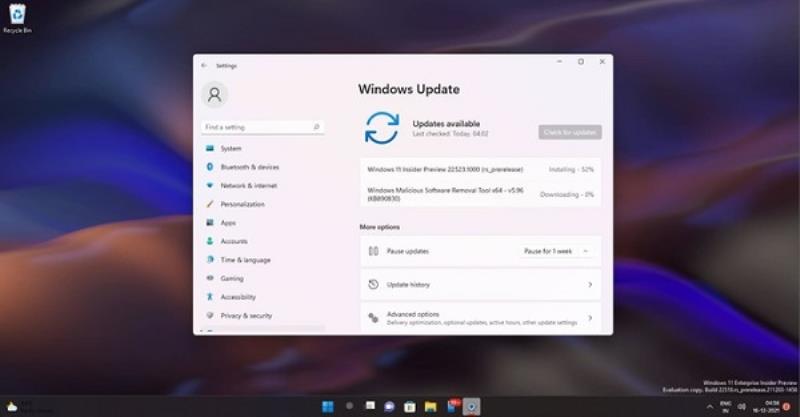Image resolution: width=800 pixels, height=417 pixels.
Task: Open Microsoft Store from the taskbar
Action: [x=410, y=407]
